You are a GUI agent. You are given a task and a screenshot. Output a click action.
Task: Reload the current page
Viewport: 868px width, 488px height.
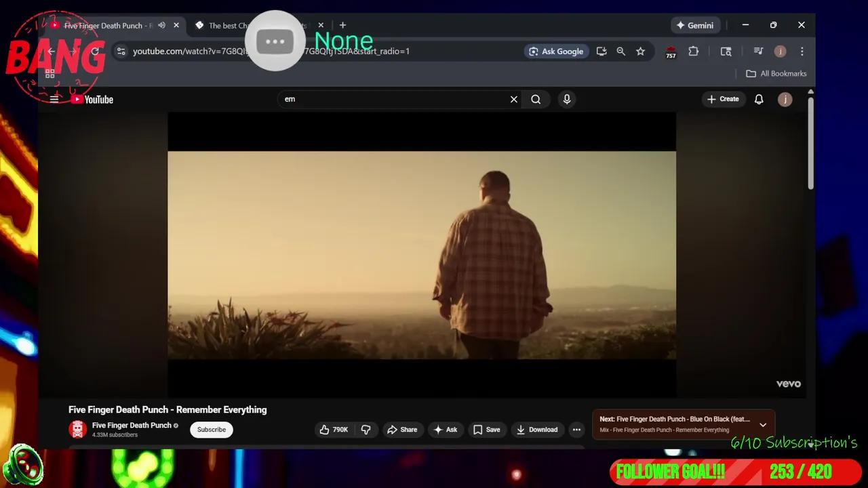95,52
